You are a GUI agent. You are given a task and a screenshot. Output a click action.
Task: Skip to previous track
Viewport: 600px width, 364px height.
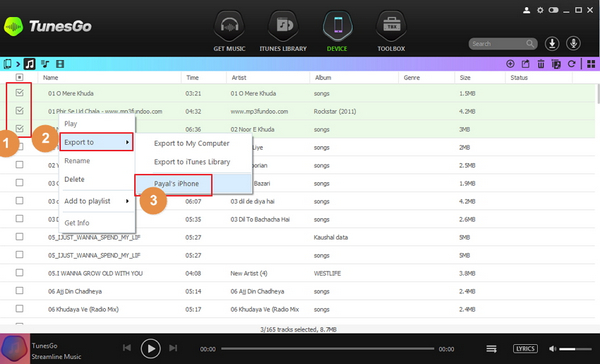[x=127, y=348]
